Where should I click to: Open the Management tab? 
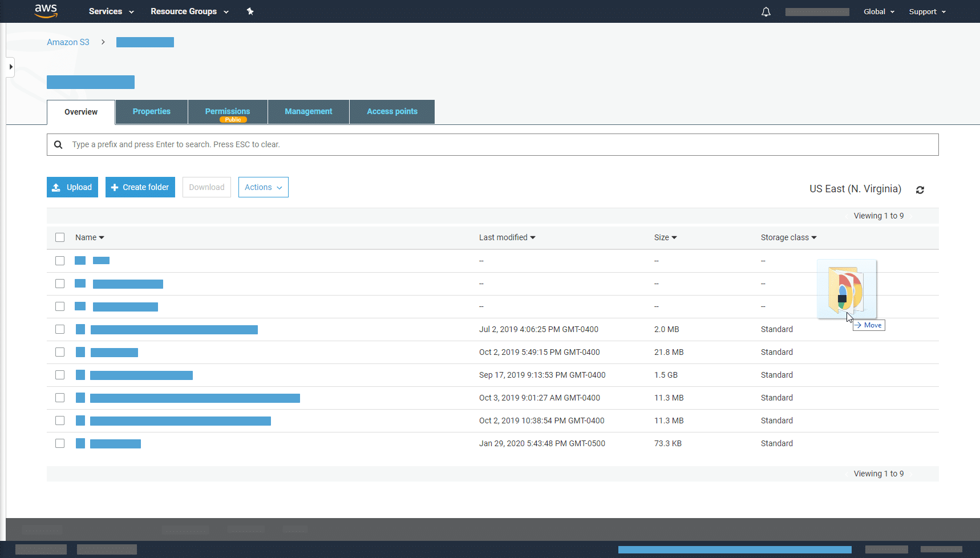(x=308, y=112)
